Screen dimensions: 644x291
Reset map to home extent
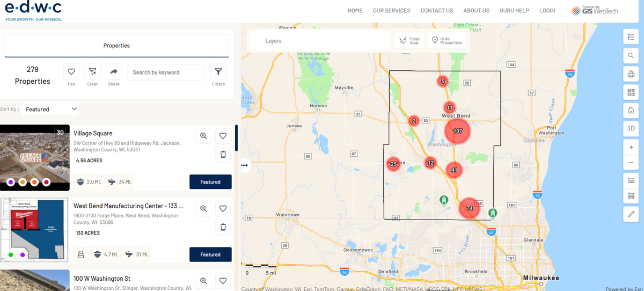click(631, 111)
